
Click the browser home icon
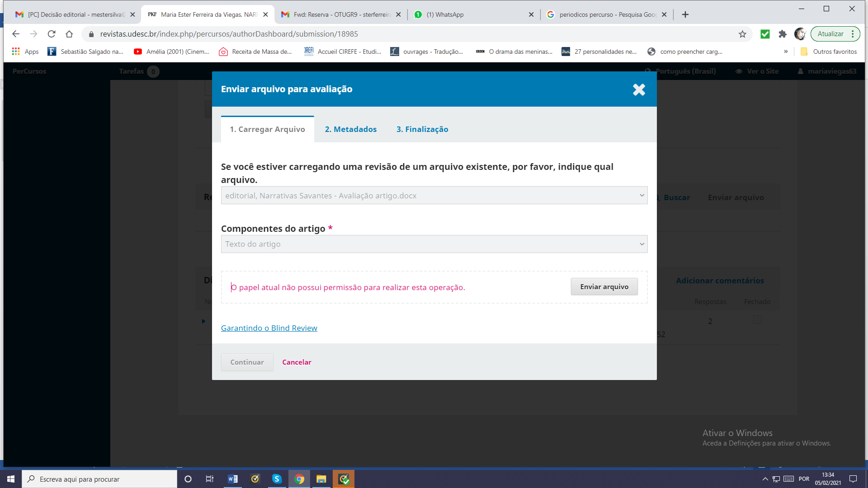coord(69,34)
